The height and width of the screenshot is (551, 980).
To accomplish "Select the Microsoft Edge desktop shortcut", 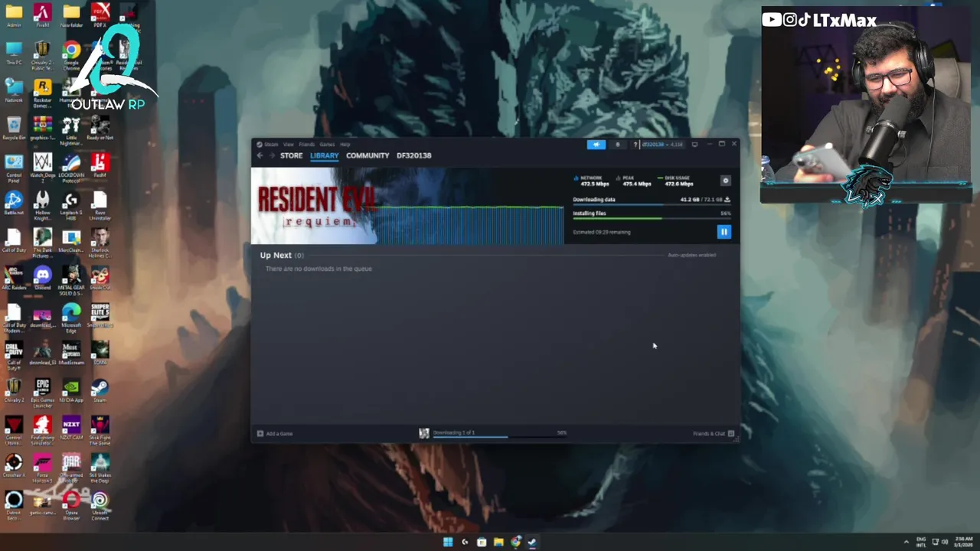I will [x=71, y=318].
